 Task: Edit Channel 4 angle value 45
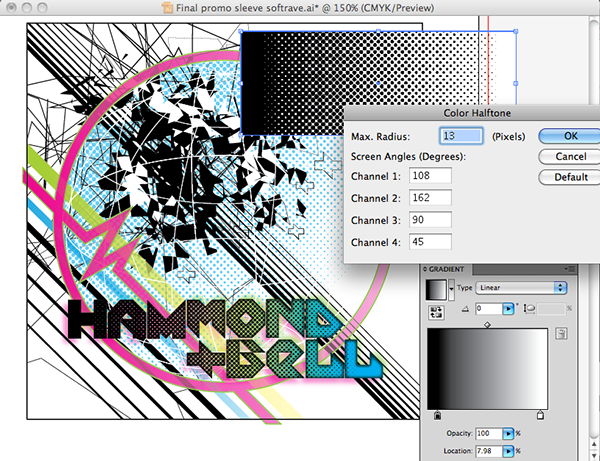430,242
